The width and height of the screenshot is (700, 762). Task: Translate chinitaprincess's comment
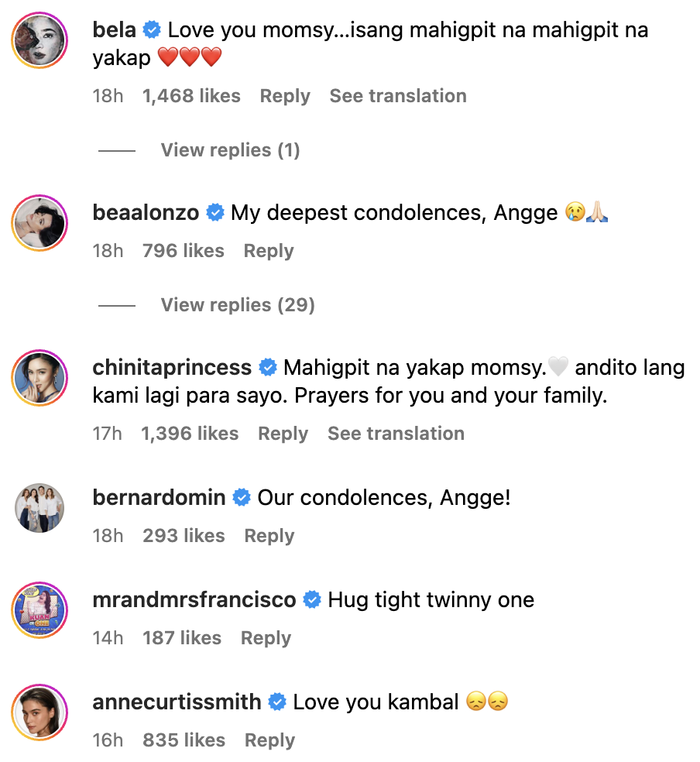pyautogui.click(x=396, y=434)
